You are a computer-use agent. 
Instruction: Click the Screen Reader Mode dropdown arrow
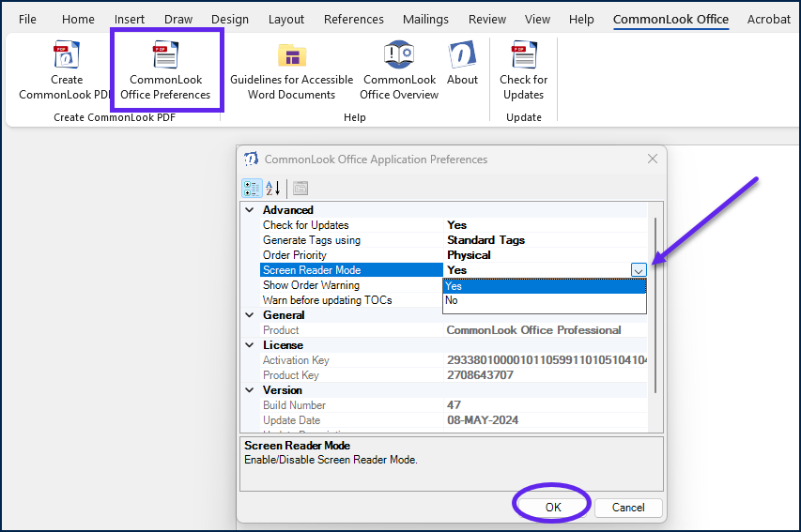tap(639, 270)
